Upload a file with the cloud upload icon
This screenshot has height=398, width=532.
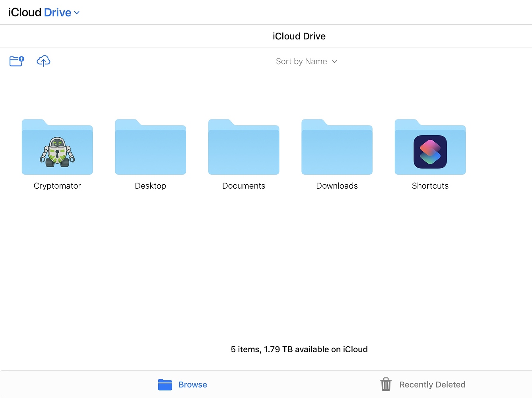pos(43,61)
